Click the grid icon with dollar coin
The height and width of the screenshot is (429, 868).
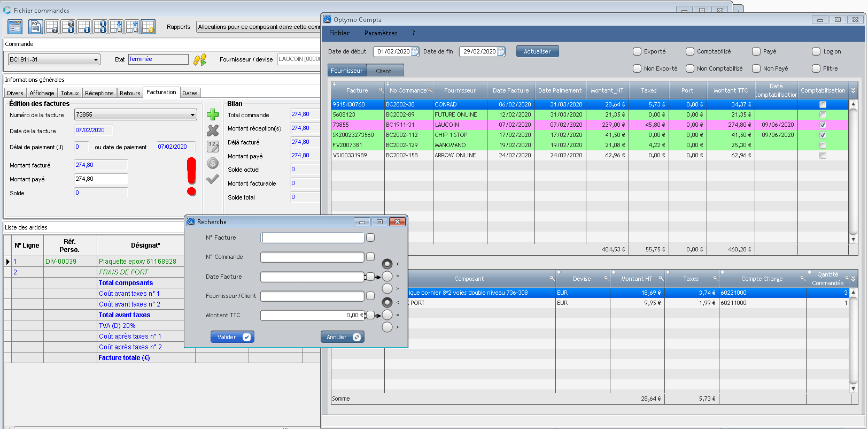(148, 27)
